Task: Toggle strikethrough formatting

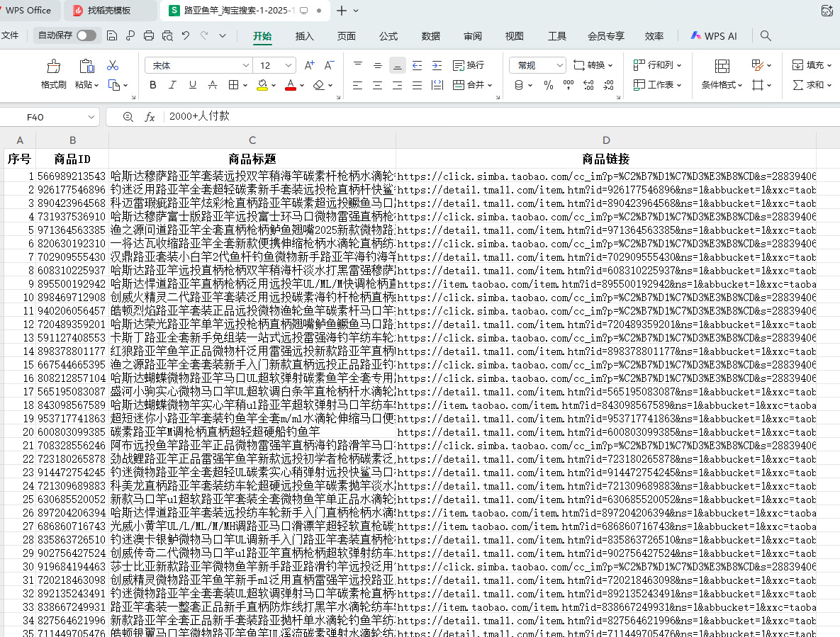Action: (x=213, y=85)
